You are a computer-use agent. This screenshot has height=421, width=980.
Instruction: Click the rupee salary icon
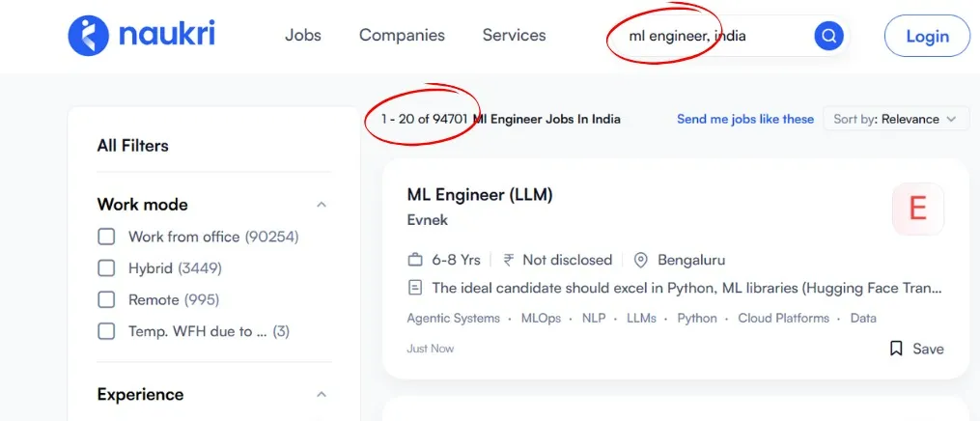(x=509, y=260)
